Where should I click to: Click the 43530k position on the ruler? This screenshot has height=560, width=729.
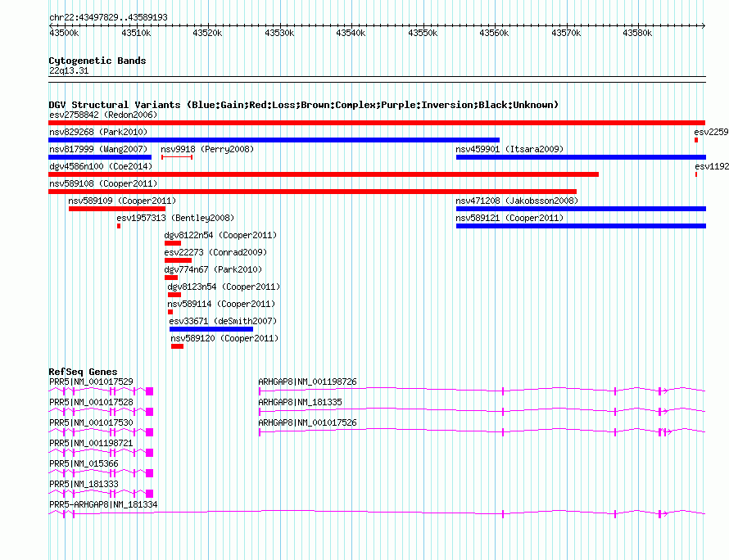point(279,33)
